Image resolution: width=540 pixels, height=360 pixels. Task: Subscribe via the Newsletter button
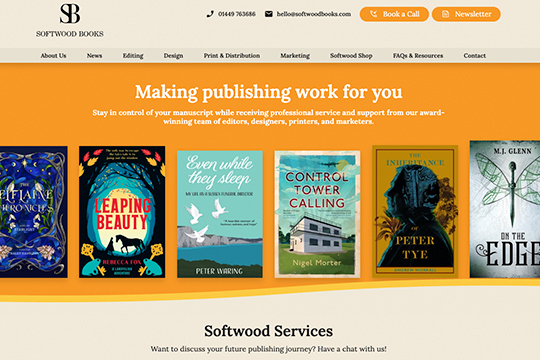tap(466, 14)
